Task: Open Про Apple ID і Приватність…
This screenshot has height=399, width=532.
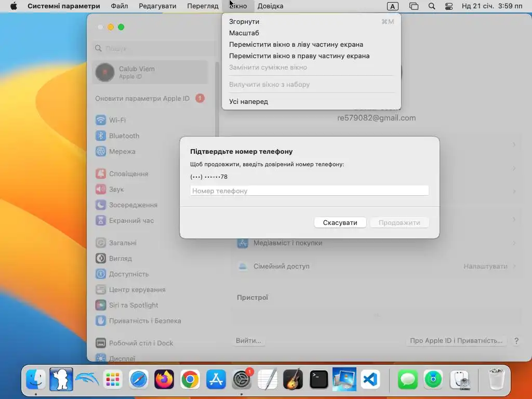Action: tap(456, 341)
